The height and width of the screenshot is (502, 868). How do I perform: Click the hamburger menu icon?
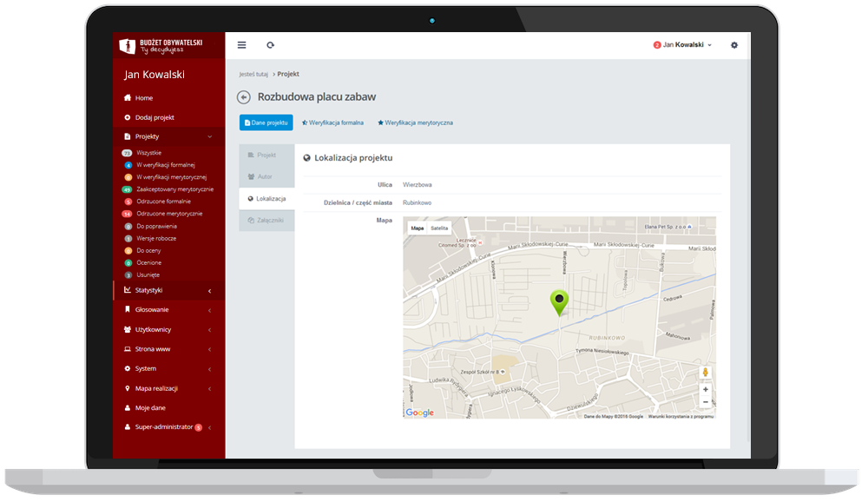(x=242, y=45)
